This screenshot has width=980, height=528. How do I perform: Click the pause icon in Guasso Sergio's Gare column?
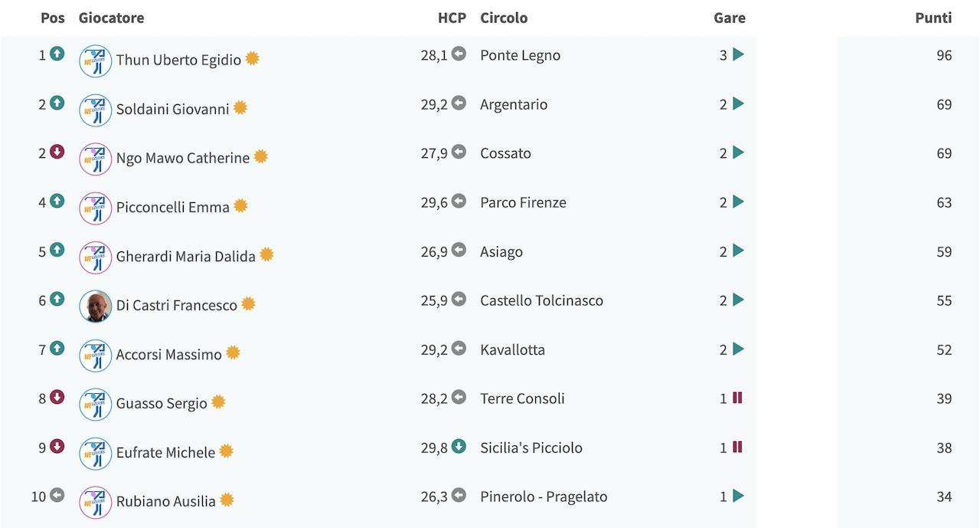[738, 398]
